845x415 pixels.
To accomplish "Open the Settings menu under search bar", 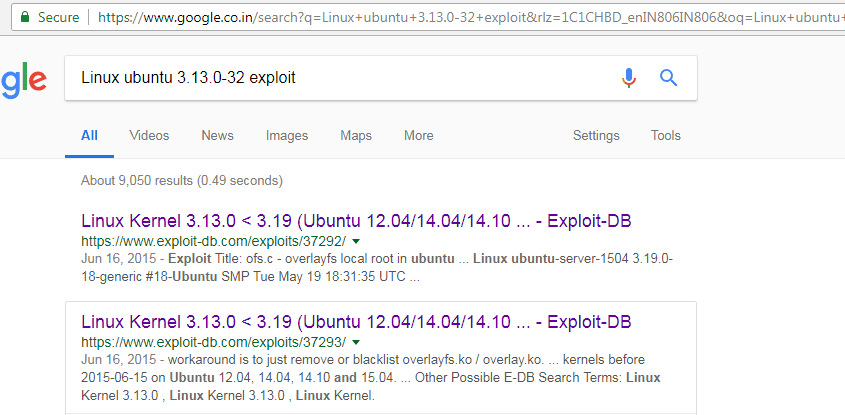I will point(596,136).
